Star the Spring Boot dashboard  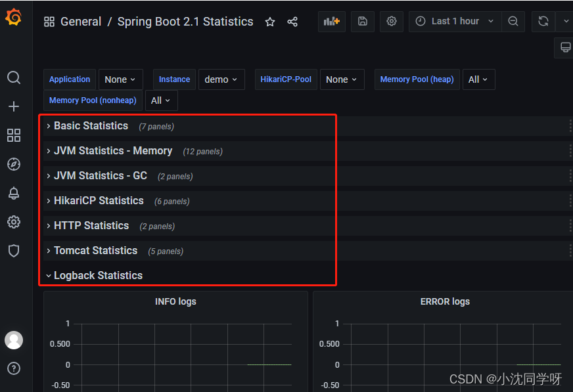click(x=270, y=22)
